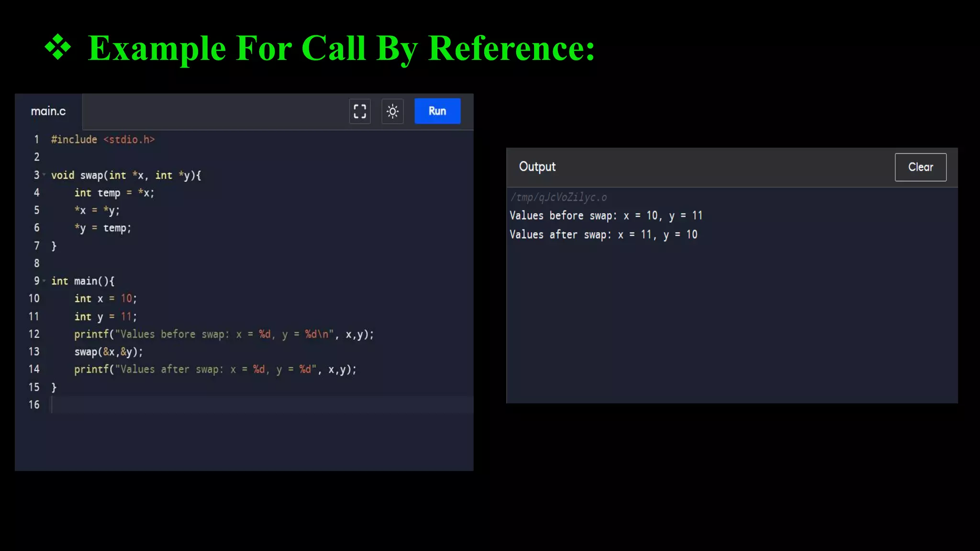
Task: Place cursor on empty line 16
Action: pyautogui.click(x=262, y=405)
